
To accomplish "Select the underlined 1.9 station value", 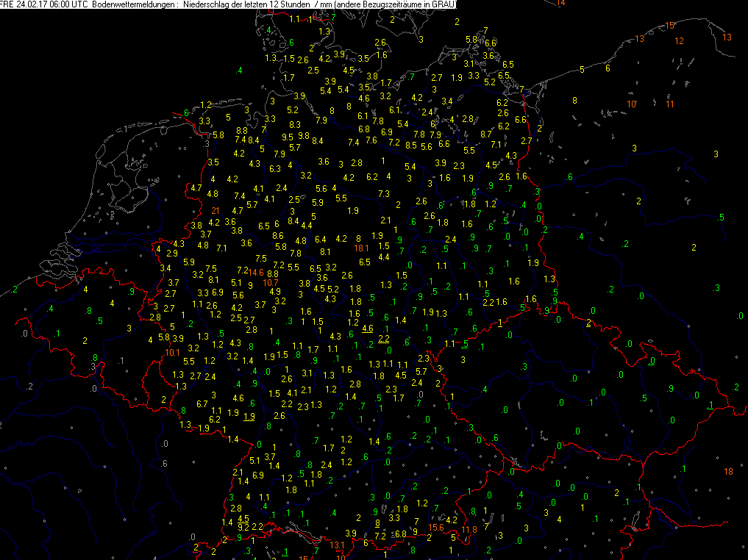I will pyautogui.click(x=249, y=415).
